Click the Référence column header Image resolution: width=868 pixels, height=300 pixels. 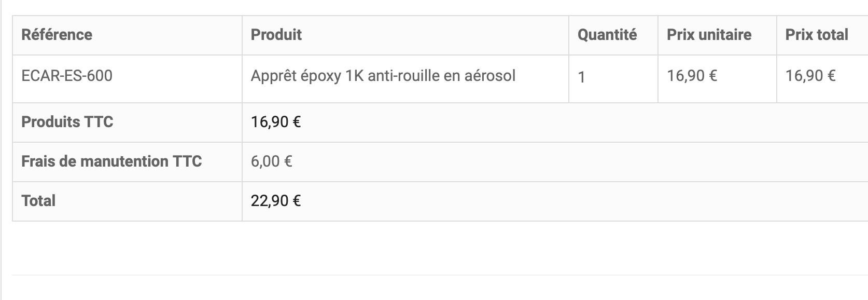coord(57,35)
